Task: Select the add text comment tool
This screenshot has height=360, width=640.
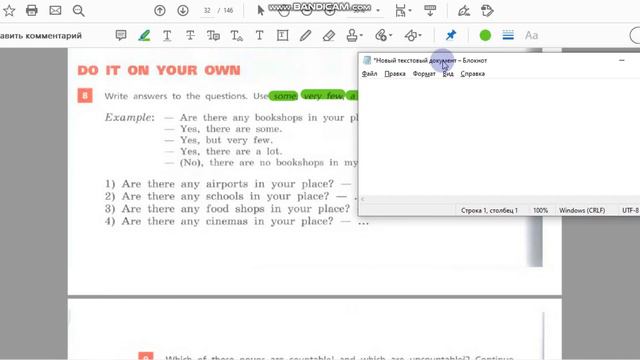Action: pos(260,36)
